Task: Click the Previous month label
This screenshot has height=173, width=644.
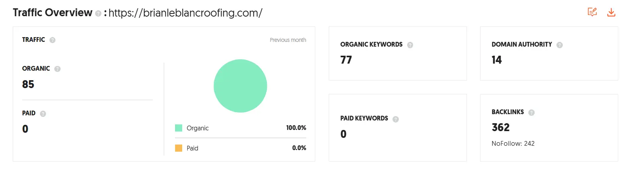Action: coord(288,40)
